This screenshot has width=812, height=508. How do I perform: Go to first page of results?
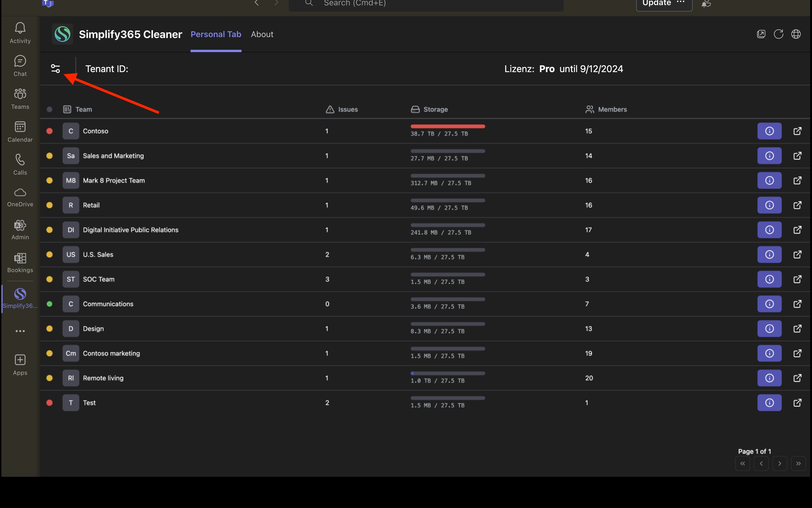(743, 463)
